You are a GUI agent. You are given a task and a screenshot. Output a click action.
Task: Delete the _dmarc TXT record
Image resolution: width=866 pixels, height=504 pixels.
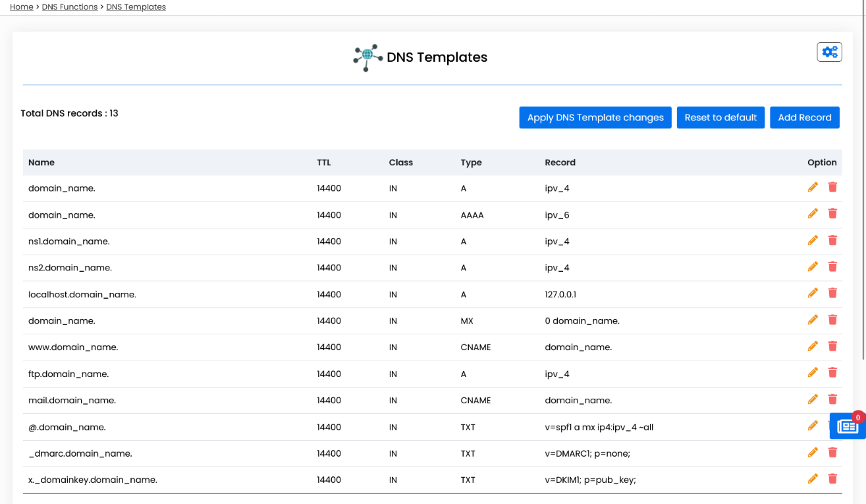pyautogui.click(x=832, y=452)
